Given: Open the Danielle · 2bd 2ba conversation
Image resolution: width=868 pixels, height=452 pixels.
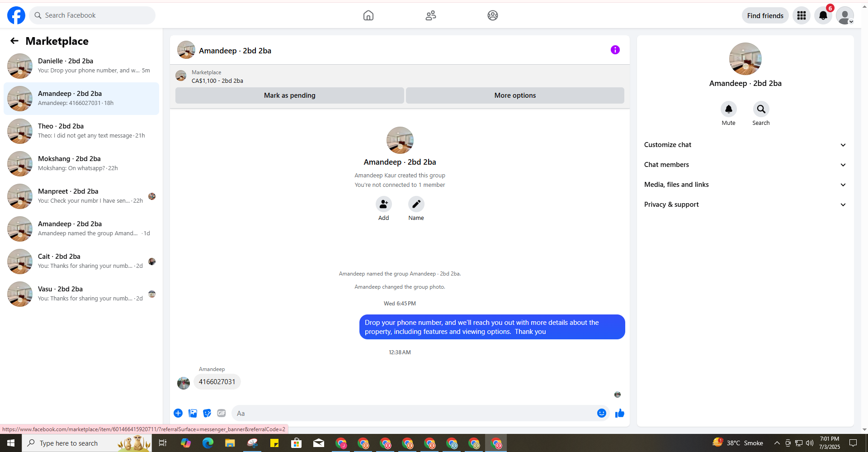Looking at the screenshot, I should [x=81, y=66].
